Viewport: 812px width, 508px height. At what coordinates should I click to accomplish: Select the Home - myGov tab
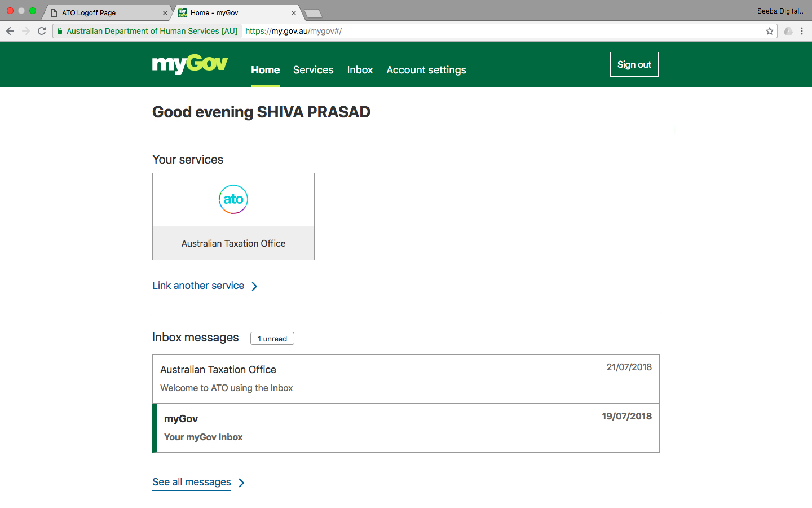click(237, 13)
